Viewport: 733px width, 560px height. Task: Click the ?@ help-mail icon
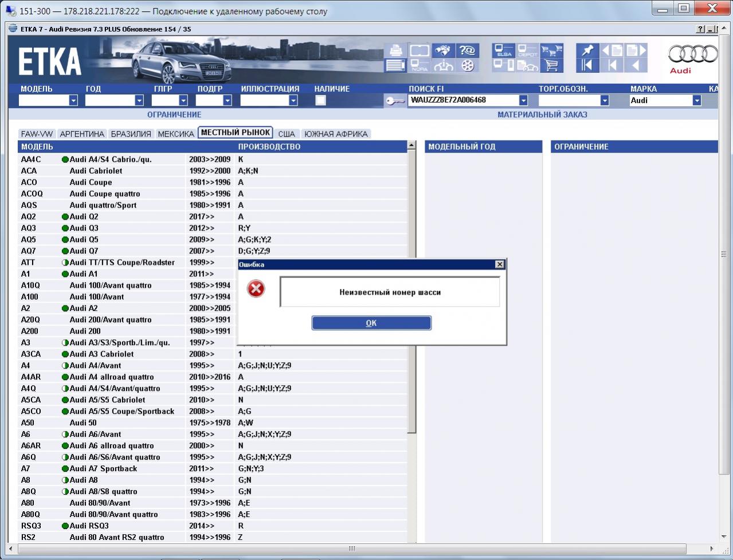468,50
